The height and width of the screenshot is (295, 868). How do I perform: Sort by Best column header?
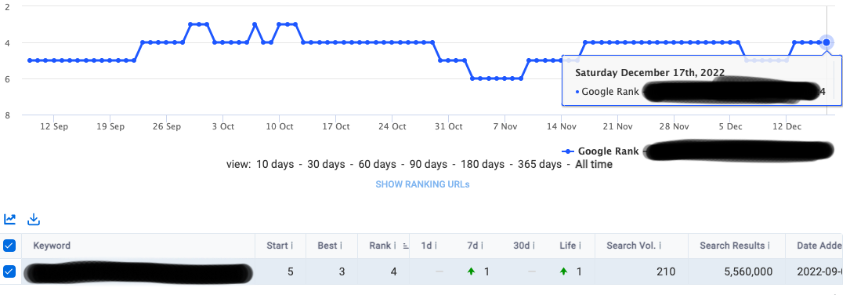point(327,246)
